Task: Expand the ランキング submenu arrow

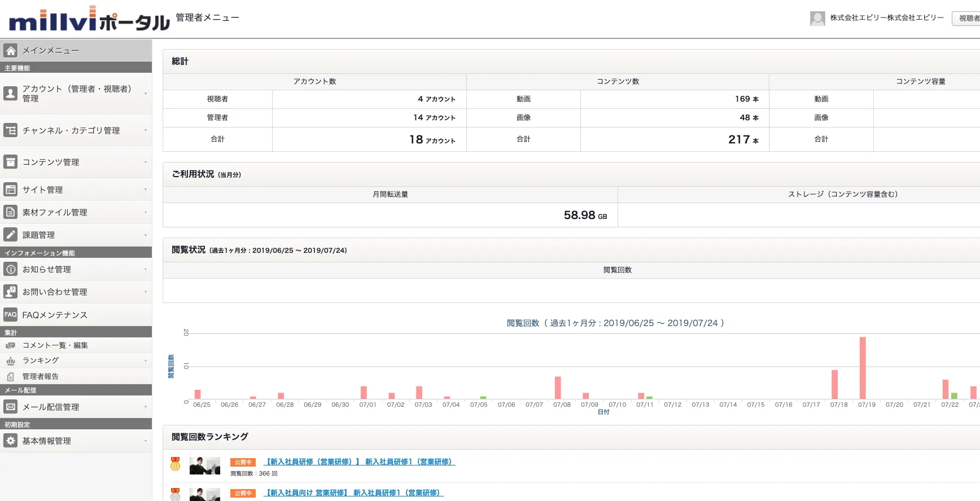Action: [146, 361]
